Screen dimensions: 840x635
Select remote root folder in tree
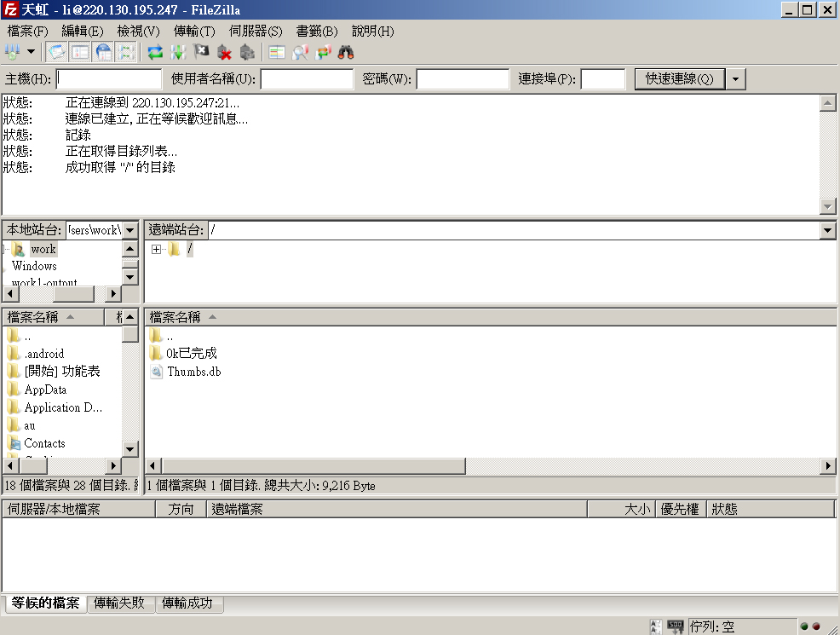point(190,249)
